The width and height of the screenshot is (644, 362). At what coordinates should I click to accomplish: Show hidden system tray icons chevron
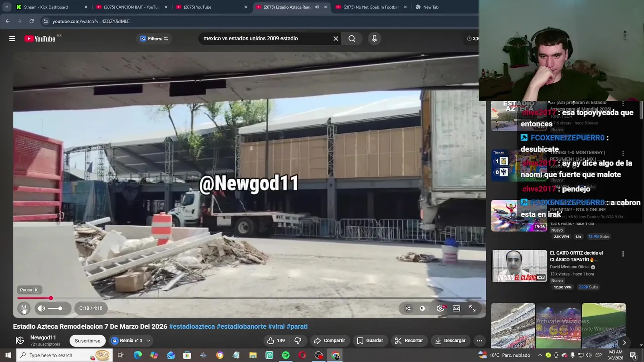click(x=540, y=355)
